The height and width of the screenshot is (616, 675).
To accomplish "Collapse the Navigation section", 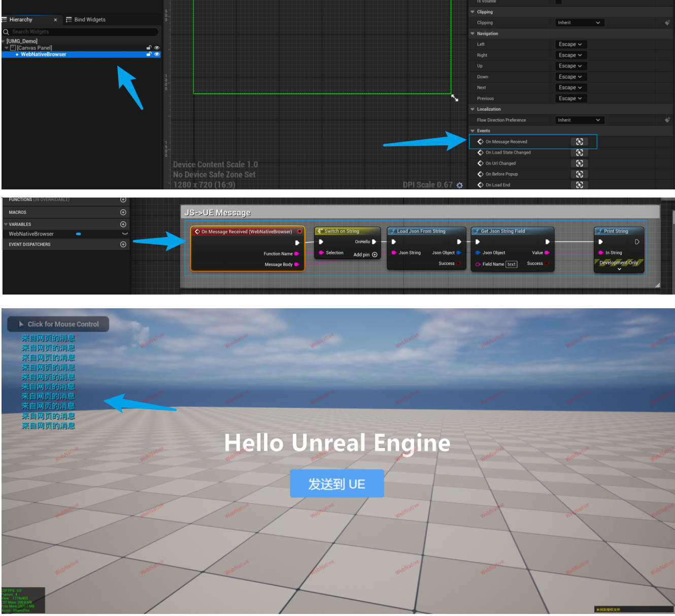I will click(x=473, y=34).
